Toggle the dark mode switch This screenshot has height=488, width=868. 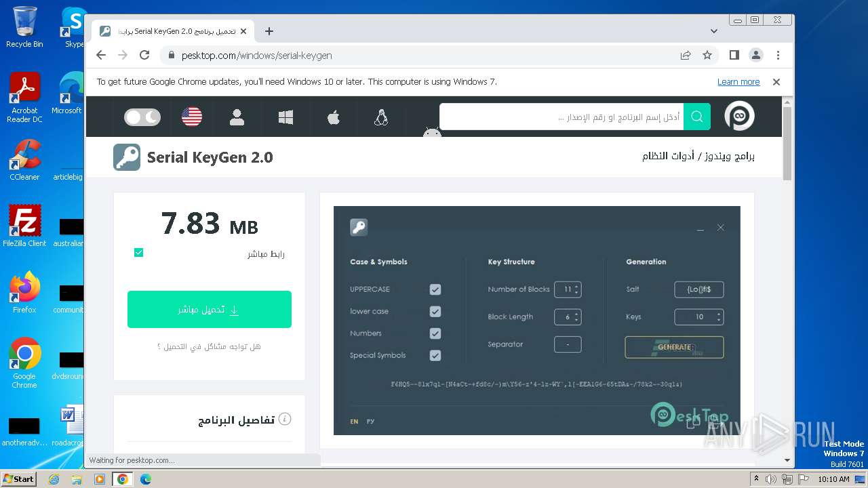[x=142, y=117]
